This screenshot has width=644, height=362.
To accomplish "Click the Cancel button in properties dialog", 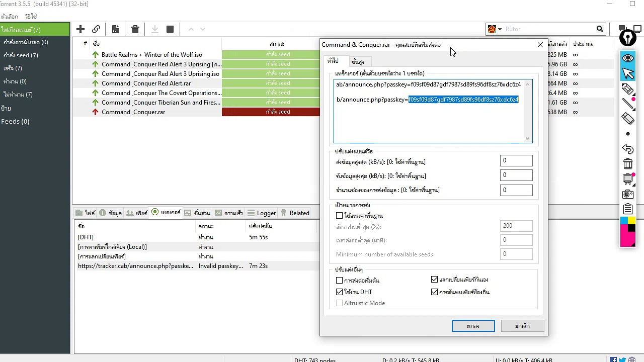I will (522, 326).
